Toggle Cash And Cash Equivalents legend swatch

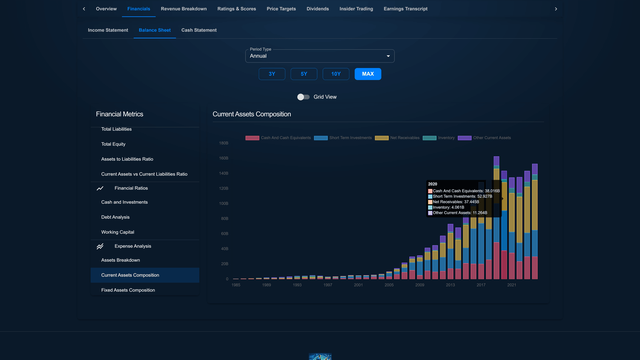pyautogui.click(x=252, y=138)
